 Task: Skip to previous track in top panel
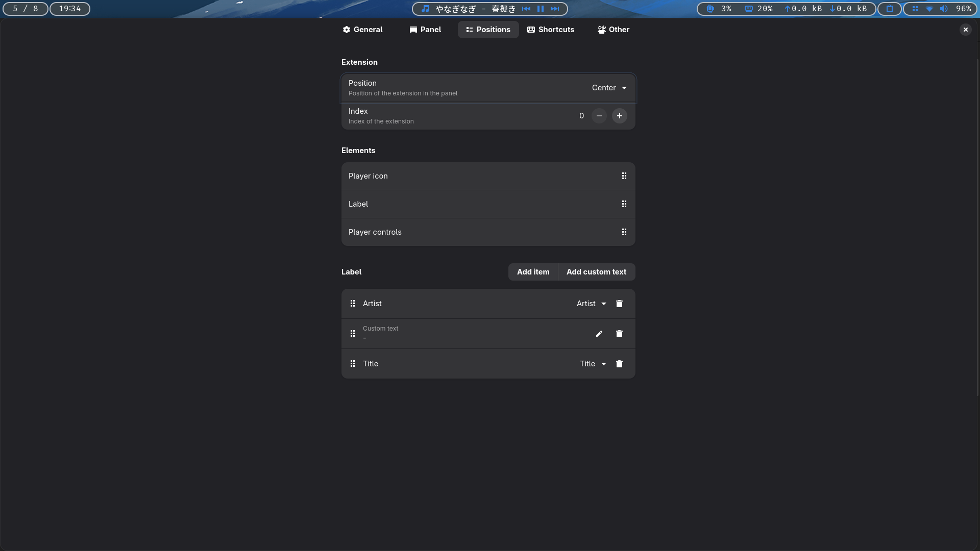click(x=526, y=9)
